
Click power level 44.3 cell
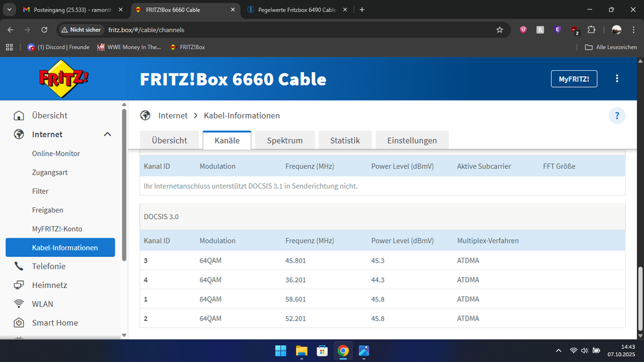tap(378, 280)
